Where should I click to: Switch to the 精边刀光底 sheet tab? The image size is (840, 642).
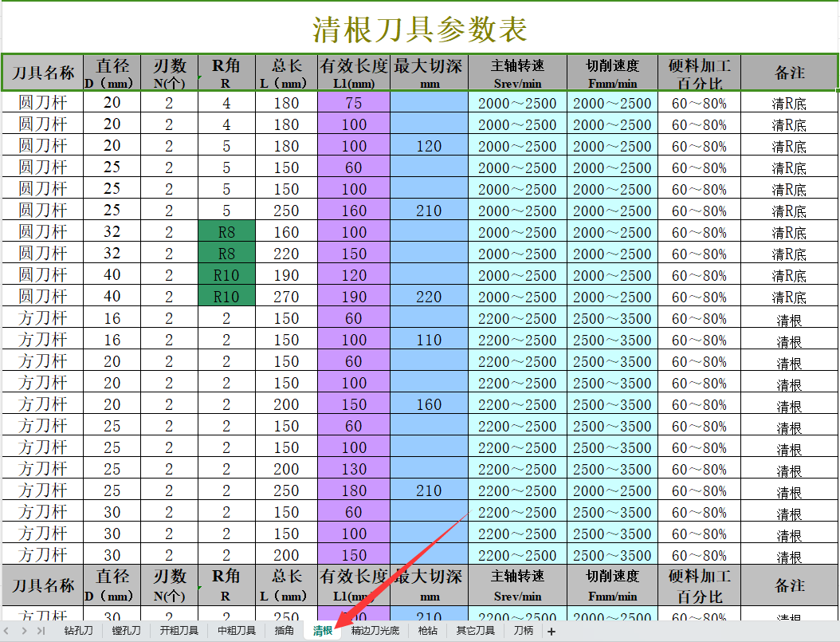pos(375,631)
